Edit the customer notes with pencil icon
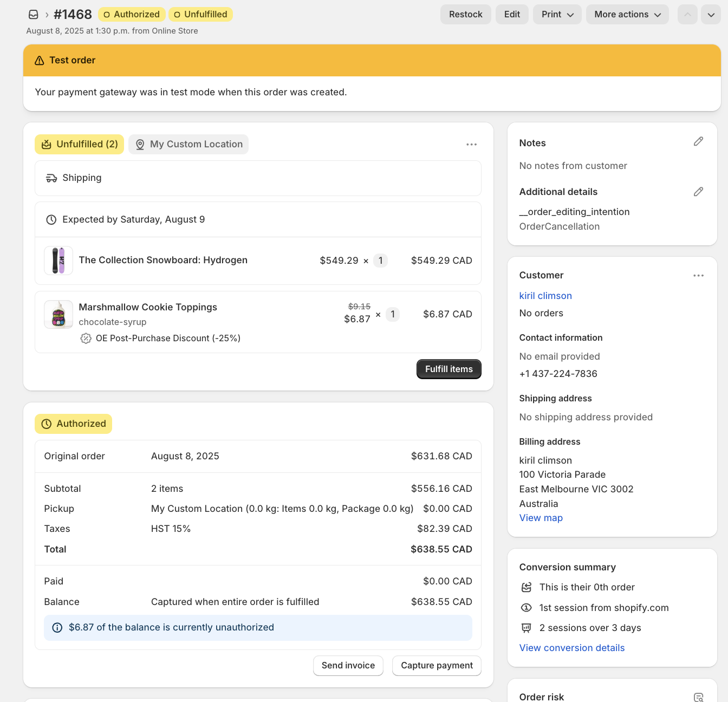 tap(698, 142)
